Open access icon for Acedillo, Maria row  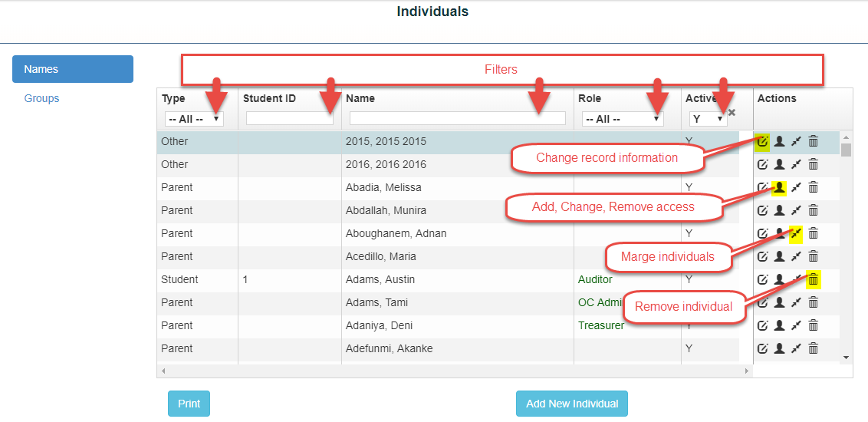[779, 256]
